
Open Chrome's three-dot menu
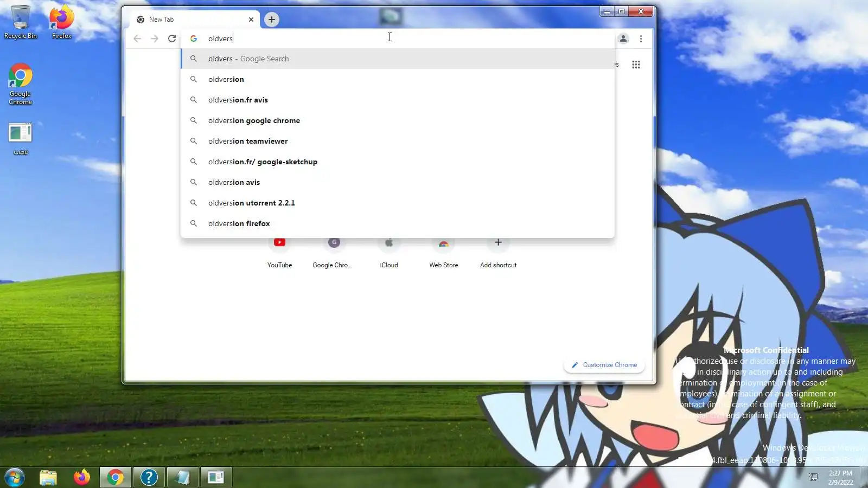[641, 38]
